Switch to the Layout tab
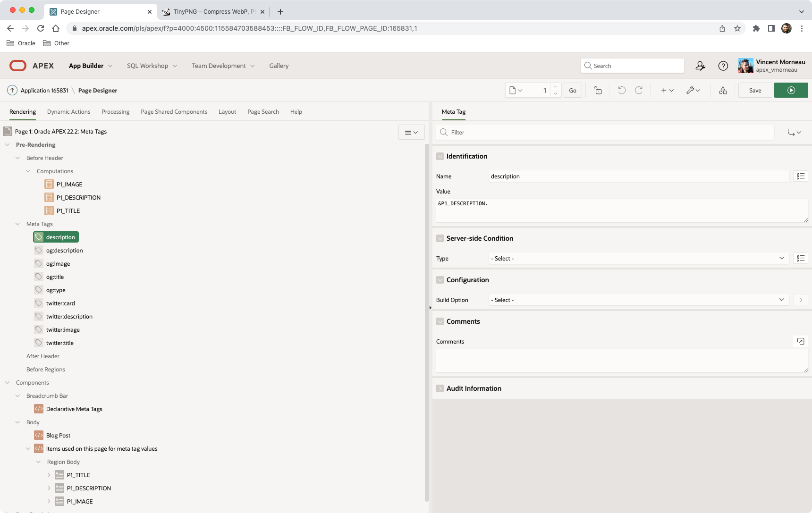 (x=227, y=112)
